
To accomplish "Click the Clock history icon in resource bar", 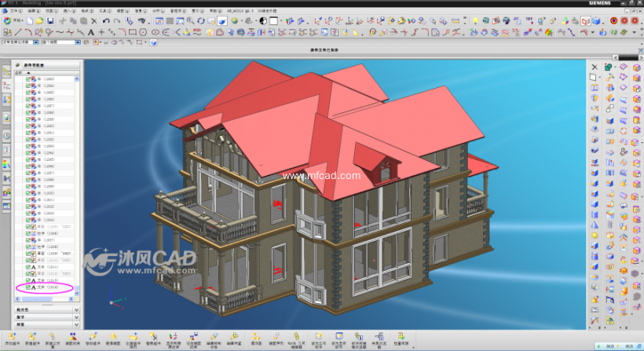I will (x=6, y=135).
